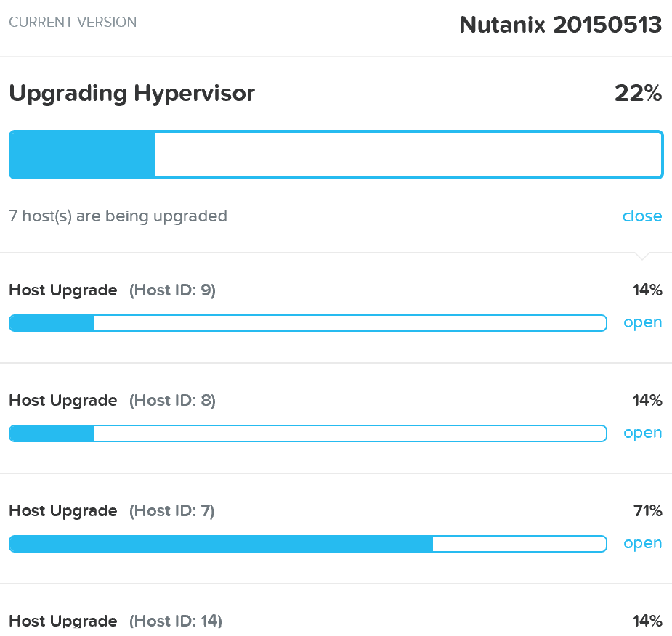Click the CURRENT VERSION label

pyautogui.click(x=72, y=23)
